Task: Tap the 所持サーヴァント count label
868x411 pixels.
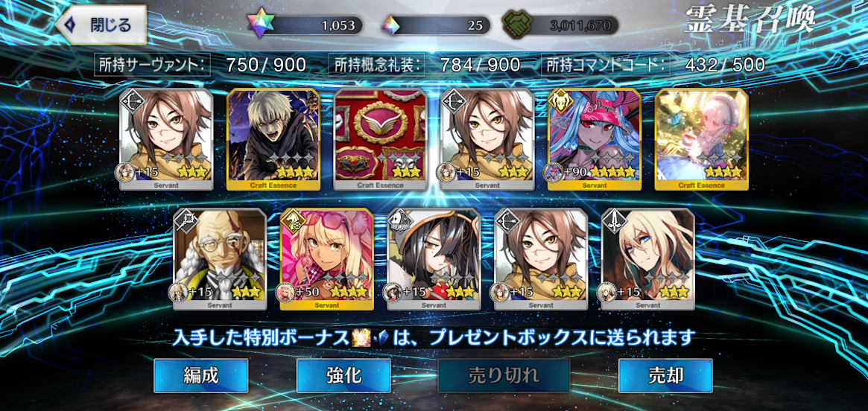Action: pos(152,66)
